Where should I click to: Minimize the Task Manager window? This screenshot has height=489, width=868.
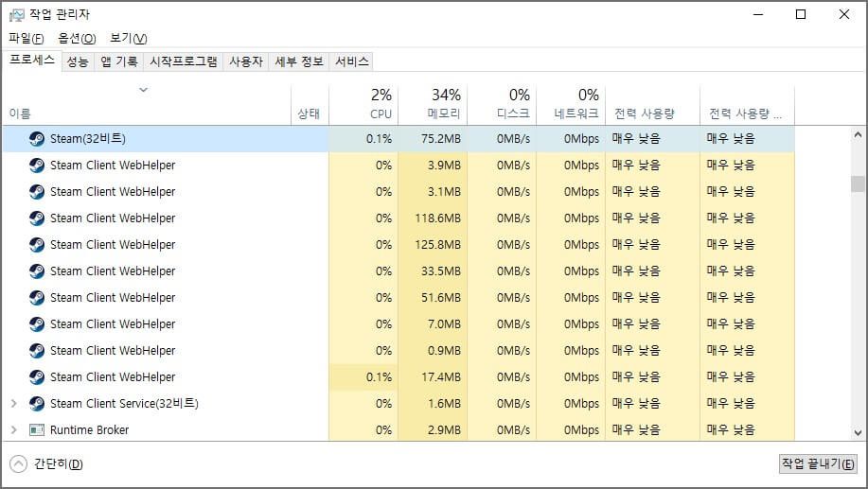tap(758, 14)
